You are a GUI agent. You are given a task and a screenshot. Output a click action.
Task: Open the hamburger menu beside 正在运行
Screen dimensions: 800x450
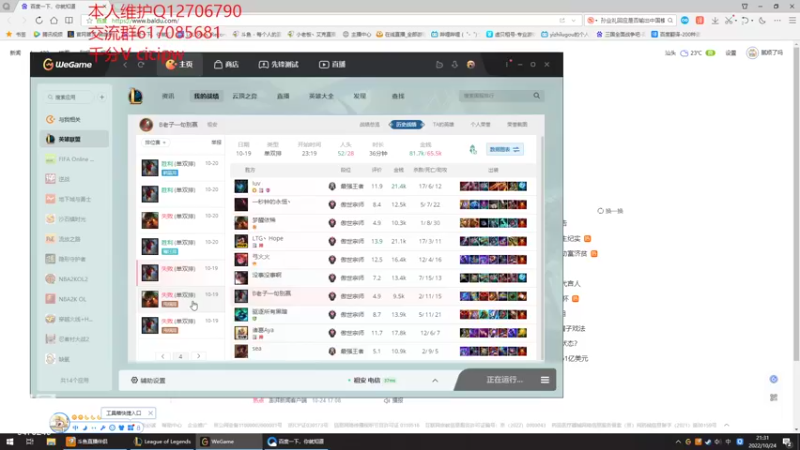pos(545,380)
